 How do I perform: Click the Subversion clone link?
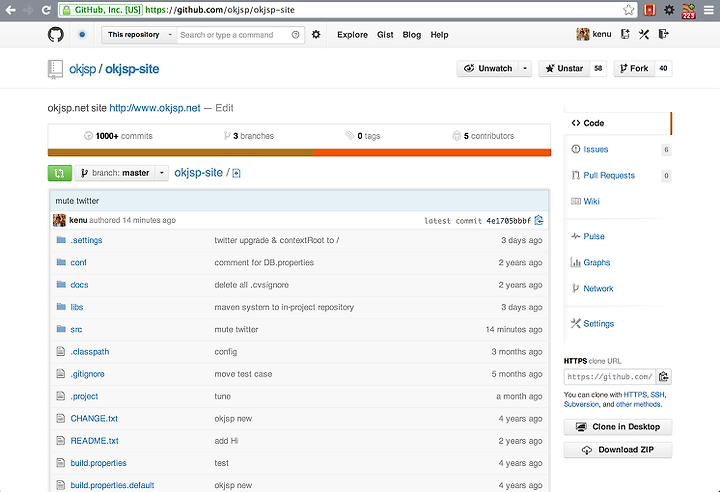pyautogui.click(x=581, y=404)
